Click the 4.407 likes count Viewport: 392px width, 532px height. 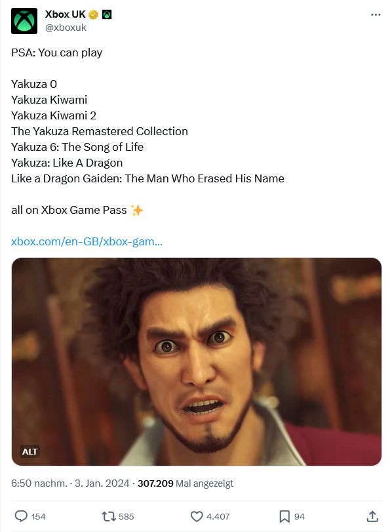[x=218, y=517]
